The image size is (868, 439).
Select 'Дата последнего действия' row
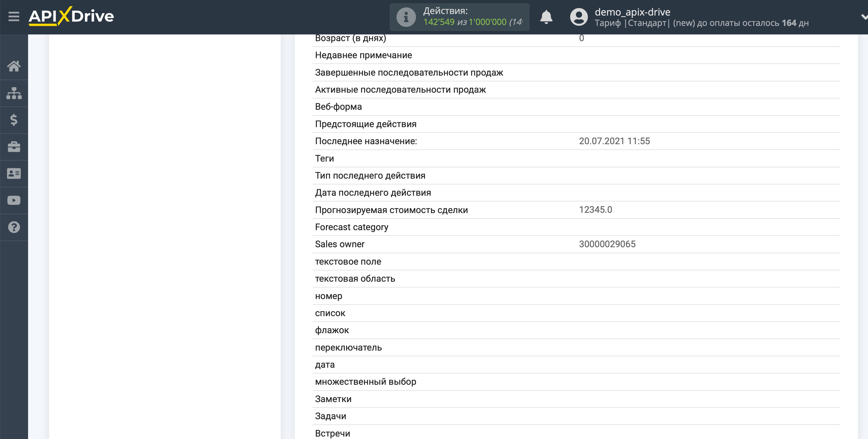(576, 193)
